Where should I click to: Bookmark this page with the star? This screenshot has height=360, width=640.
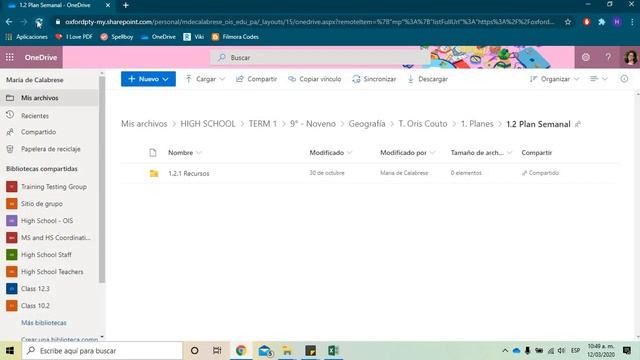point(568,22)
